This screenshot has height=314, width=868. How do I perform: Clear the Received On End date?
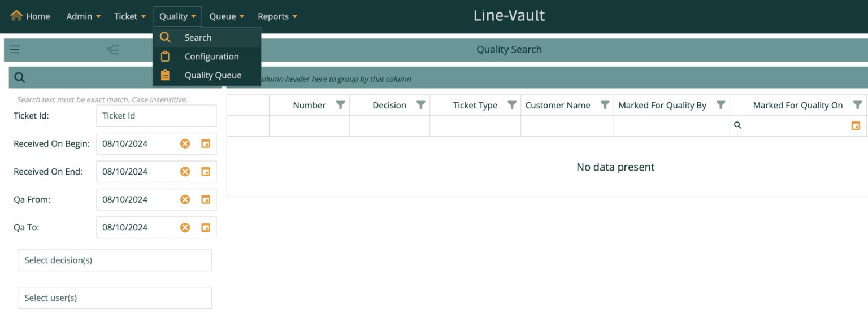[185, 172]
